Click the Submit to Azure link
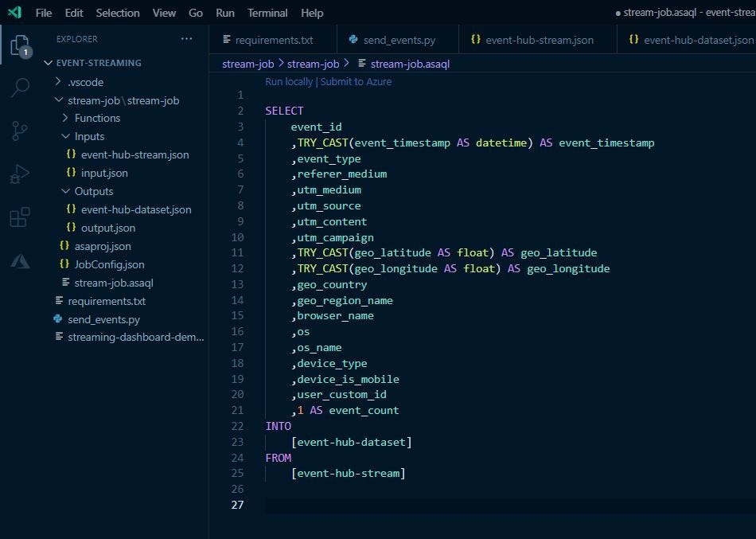Screen dimensions: 756x539 click(x=356, y=82)
